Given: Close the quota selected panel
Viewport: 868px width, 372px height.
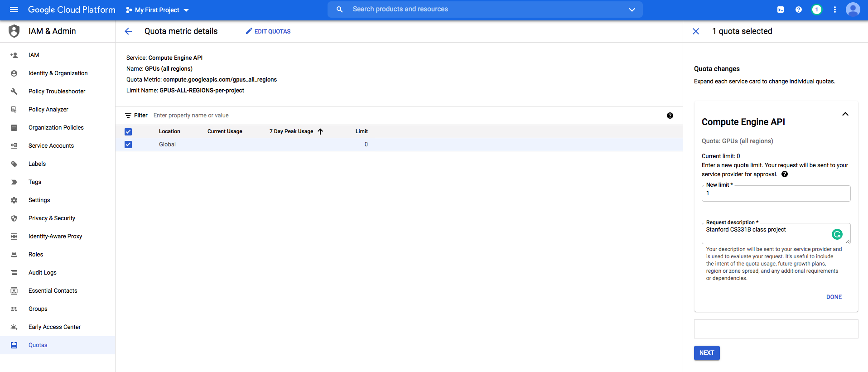Looking at the screenshot, I should click(696, 31).
